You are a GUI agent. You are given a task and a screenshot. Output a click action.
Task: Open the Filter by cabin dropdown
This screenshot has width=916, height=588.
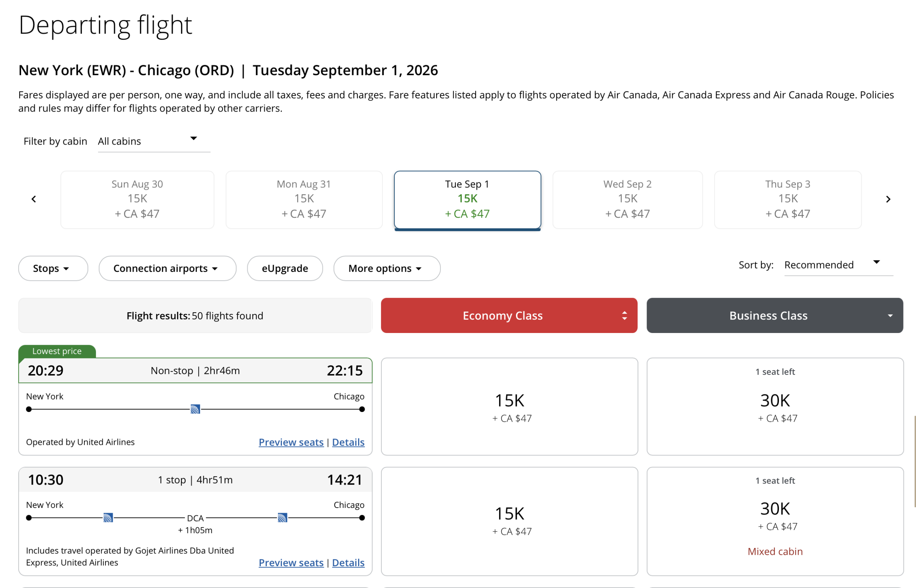[154, 141]
